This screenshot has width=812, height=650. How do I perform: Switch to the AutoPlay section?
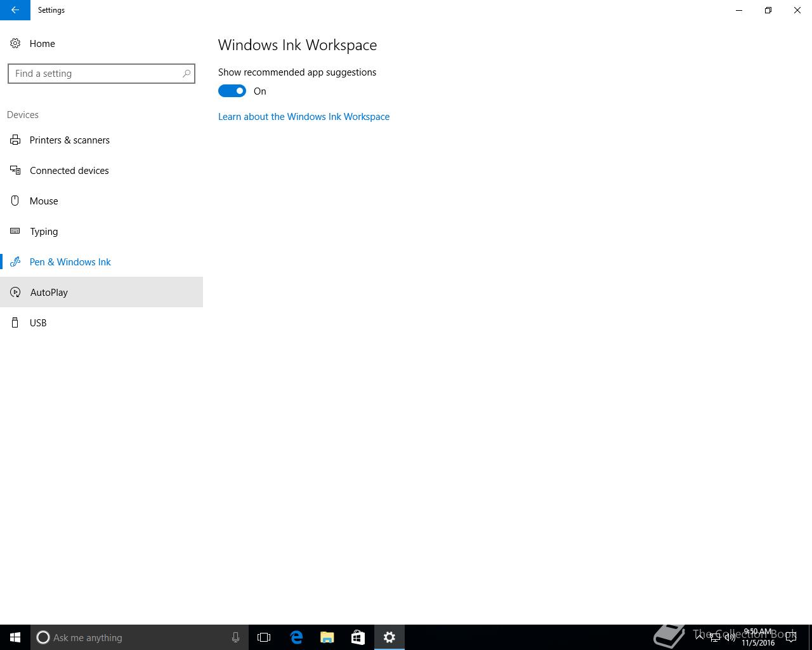[x=101, y=292]
